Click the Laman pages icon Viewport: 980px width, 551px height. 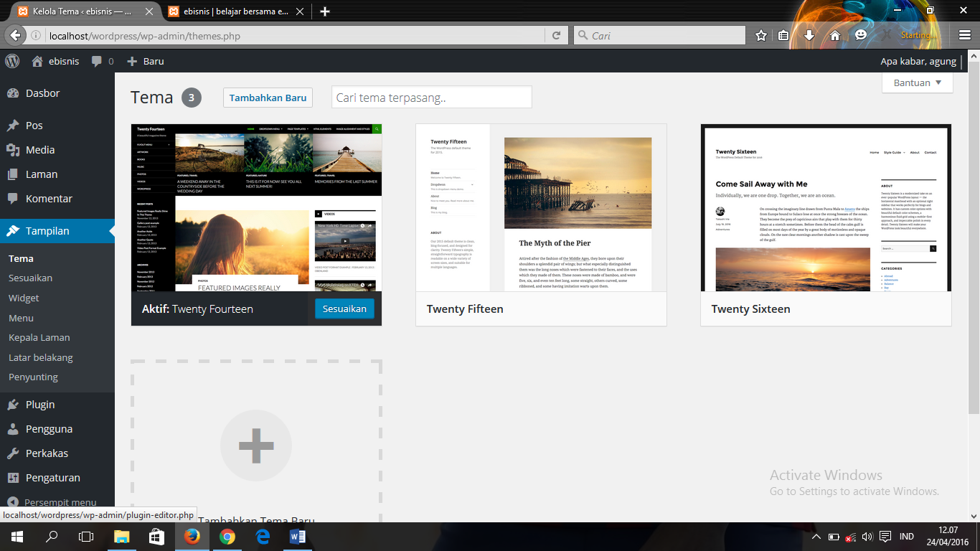coord(13,174)
